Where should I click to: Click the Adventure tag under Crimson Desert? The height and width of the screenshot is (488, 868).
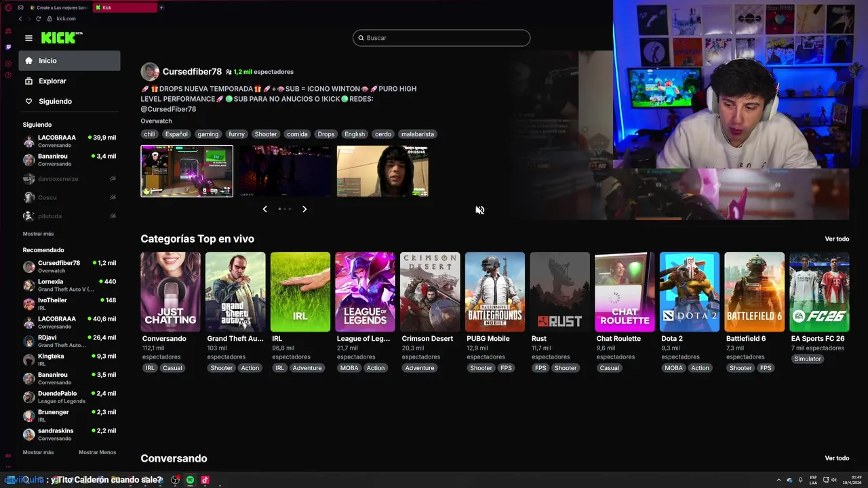pos(420,368)
